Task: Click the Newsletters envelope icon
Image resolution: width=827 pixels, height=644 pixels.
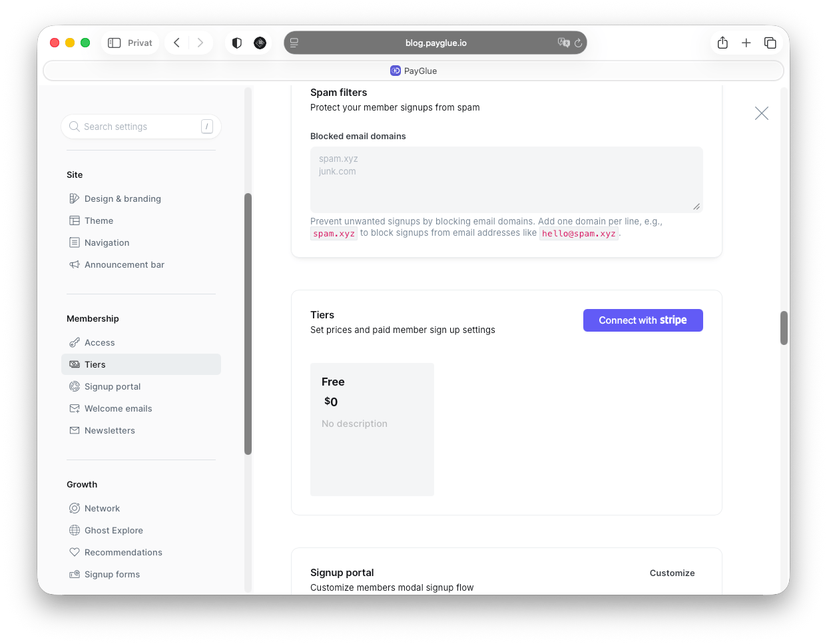Action: [75, 430]
